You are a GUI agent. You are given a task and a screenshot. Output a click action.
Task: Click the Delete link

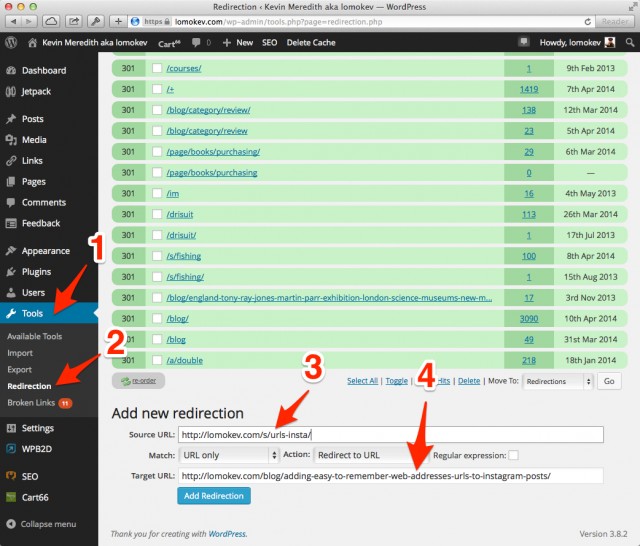click(469, 381)
